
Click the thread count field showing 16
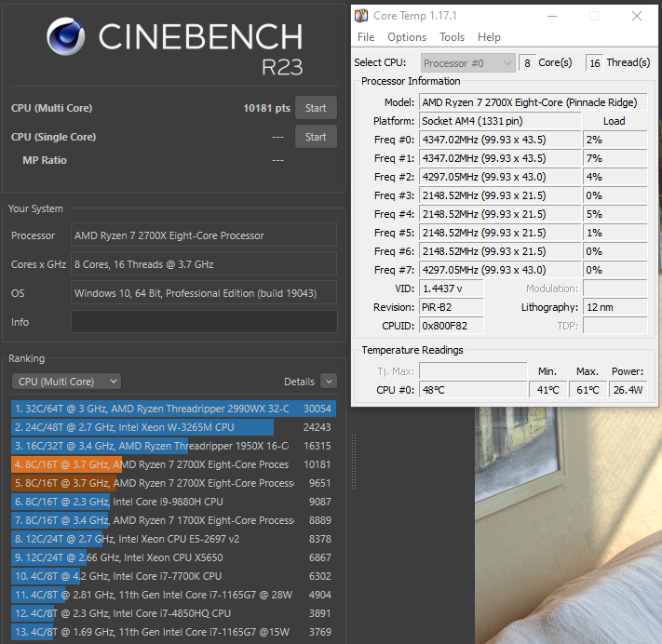coord(595,63)
